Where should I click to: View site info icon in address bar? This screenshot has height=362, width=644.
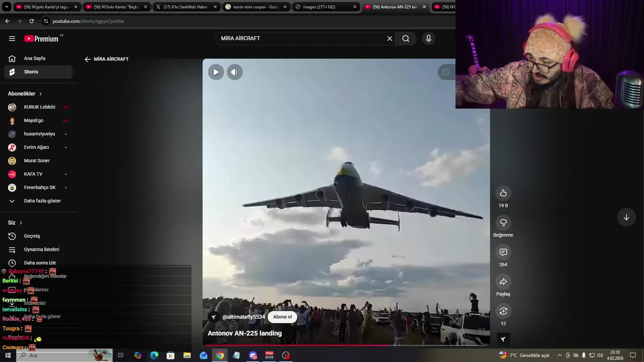pos(46,21)
